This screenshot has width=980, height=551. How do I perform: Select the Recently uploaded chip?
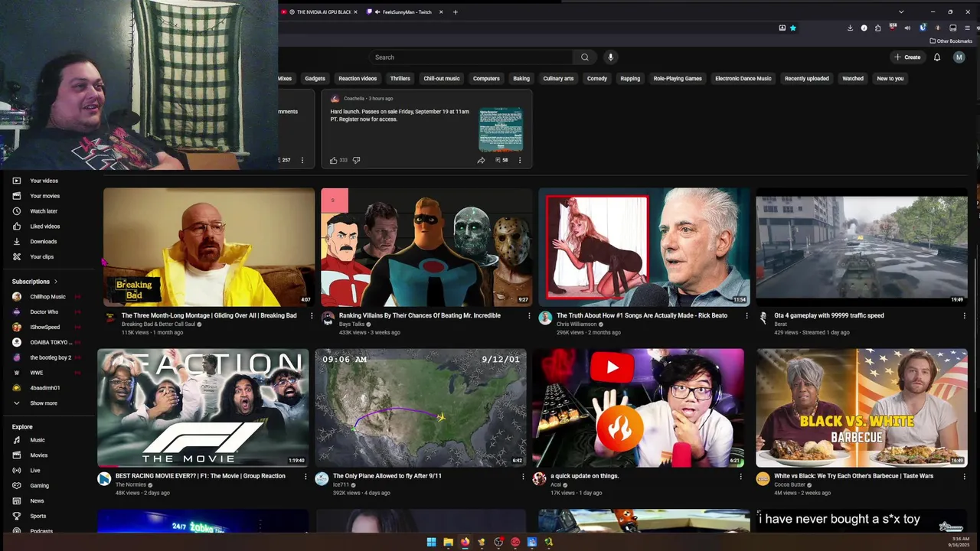coord(806,79)
